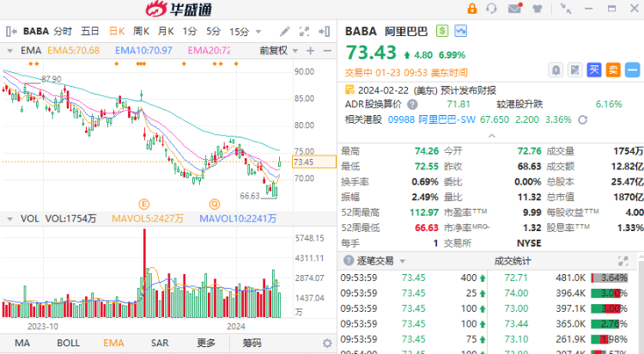Click the lock icon in title bar
This screenshot has width=644, height=354.
pos(472,9)
